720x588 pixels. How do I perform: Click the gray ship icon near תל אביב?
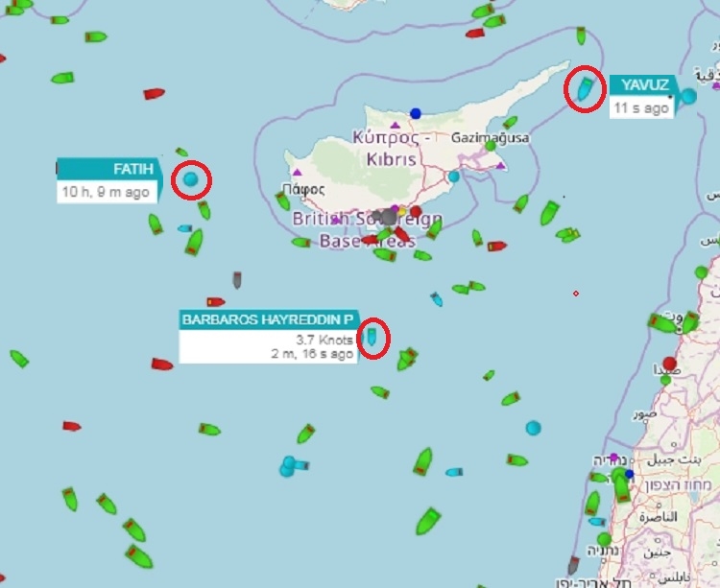point(573,565)
